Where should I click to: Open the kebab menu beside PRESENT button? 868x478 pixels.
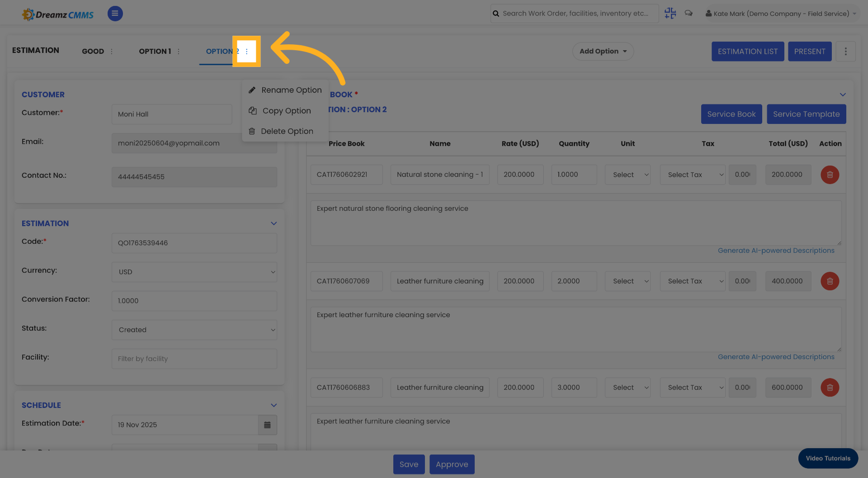(845, 51)
